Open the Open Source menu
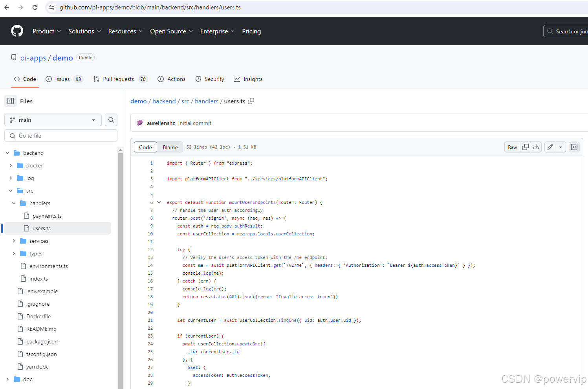 [171, 31]
